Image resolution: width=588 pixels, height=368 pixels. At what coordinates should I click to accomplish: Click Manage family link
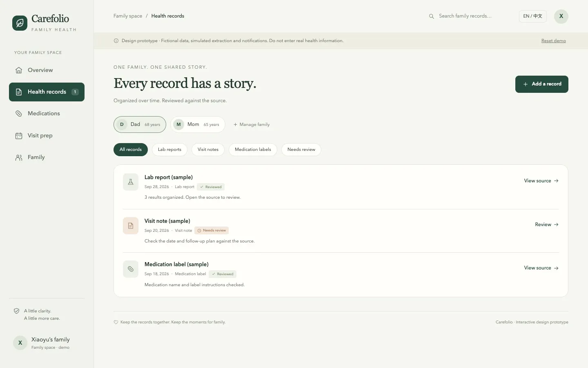pos(252,125)
